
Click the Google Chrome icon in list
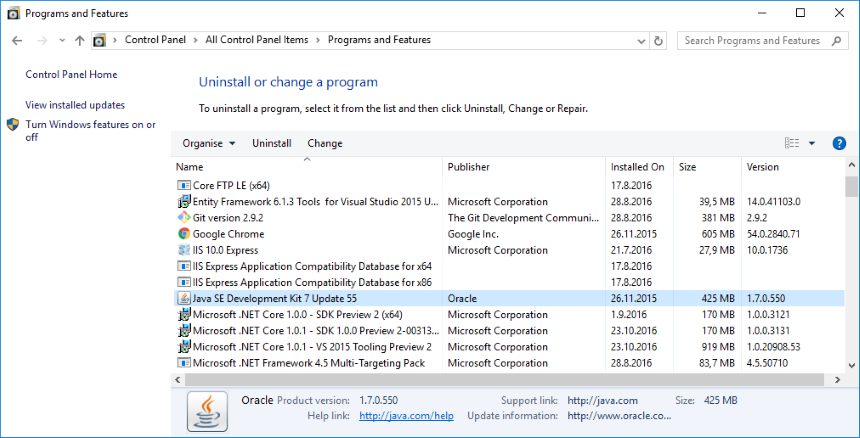tap(184, 234)
